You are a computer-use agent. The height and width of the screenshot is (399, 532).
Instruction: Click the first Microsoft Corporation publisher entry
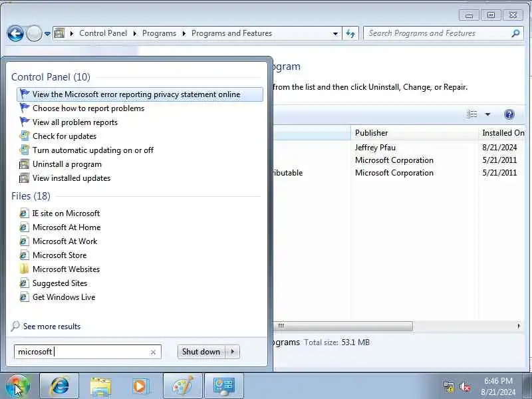pyautogui.click(x=394, y=160)
